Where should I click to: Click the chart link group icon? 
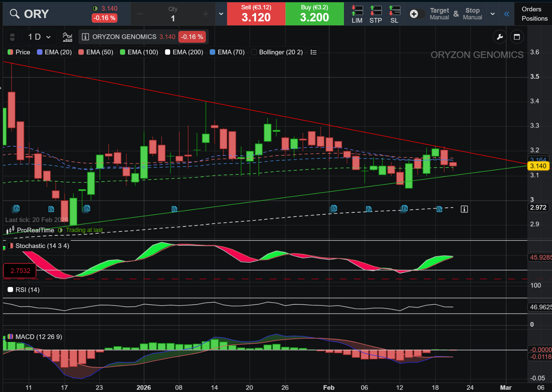click(12, 37)
